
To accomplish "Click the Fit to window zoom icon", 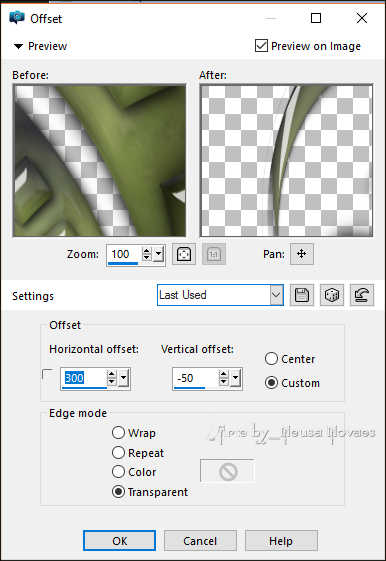I will point(184,254).
